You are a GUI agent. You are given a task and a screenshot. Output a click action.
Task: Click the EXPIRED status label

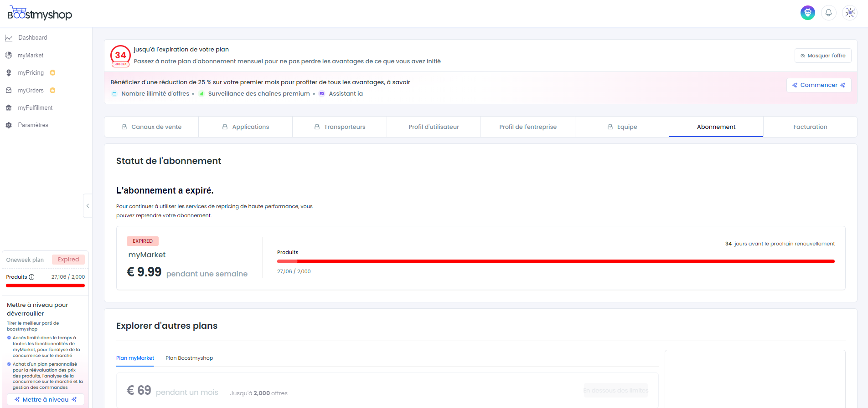[143, 241]
